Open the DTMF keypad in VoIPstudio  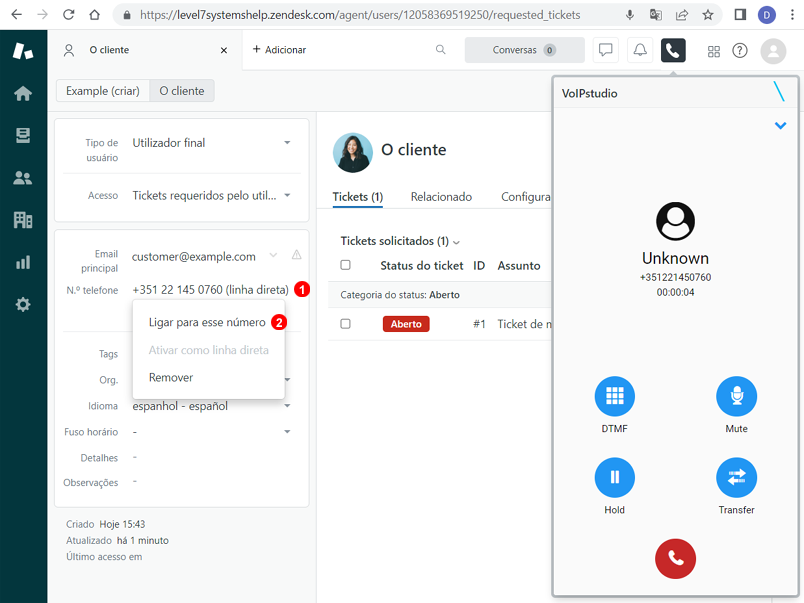tap(614, 395)
